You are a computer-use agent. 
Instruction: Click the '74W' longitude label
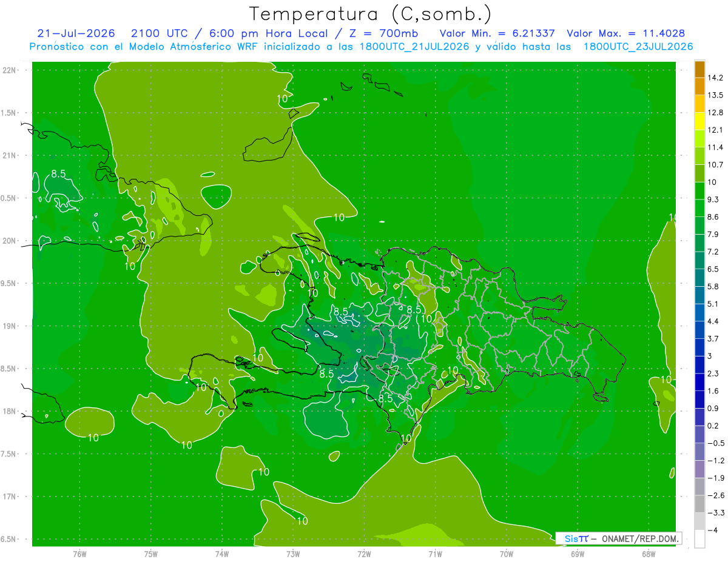tap(222, 554)
